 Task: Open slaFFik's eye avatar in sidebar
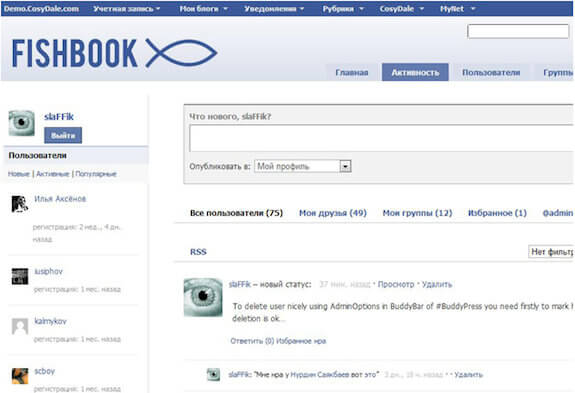pyautogui.click(x=22, y=123)
